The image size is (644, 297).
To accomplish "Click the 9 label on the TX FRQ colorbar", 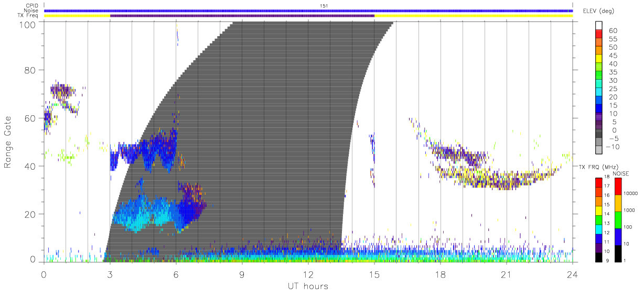I will 608,260.
